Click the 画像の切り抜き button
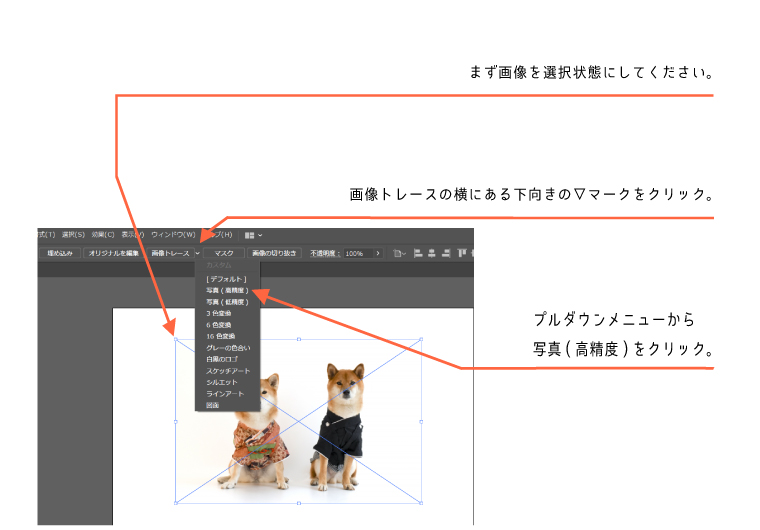760x530 pixels. tap(274, 253)
